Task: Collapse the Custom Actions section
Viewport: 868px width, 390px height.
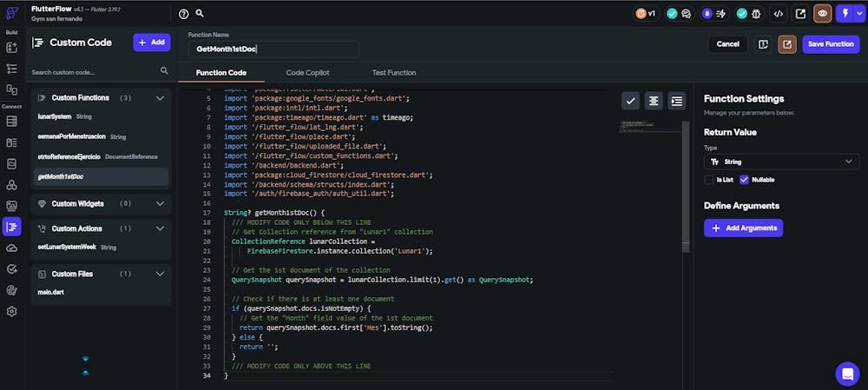Action: point(160,228)
